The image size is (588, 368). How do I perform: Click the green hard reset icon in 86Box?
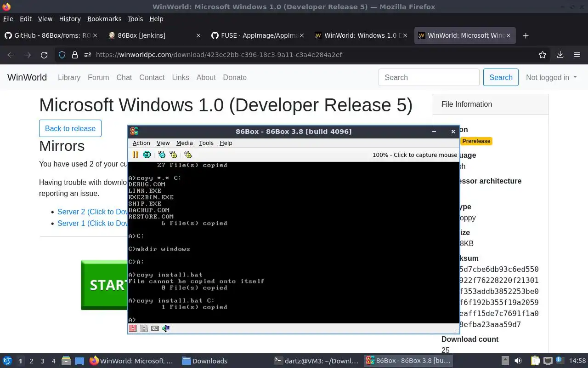pyautogui.click(x=147, y=155)
